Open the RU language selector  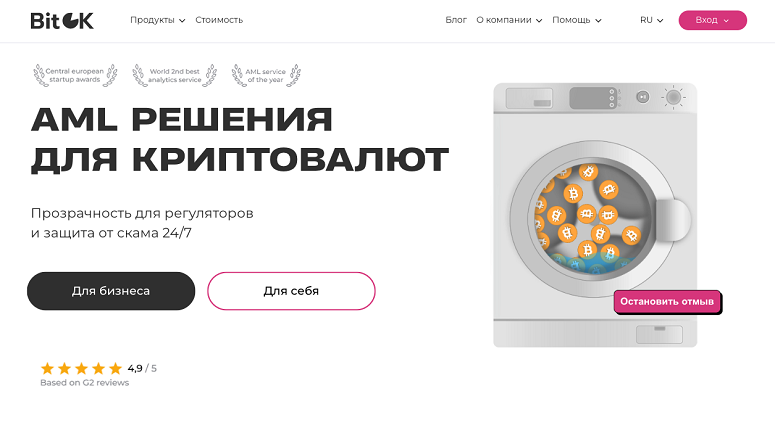click(x=652, y=20)
